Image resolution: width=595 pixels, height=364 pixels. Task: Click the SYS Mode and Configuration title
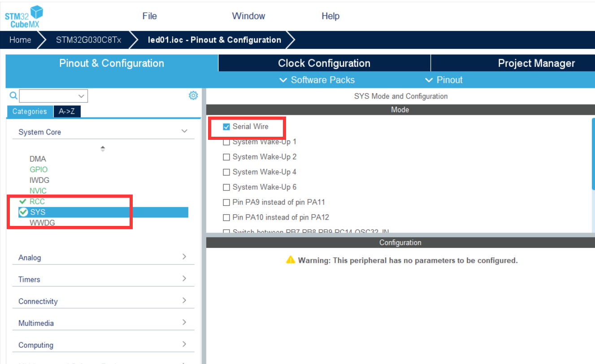click(401, 96)
